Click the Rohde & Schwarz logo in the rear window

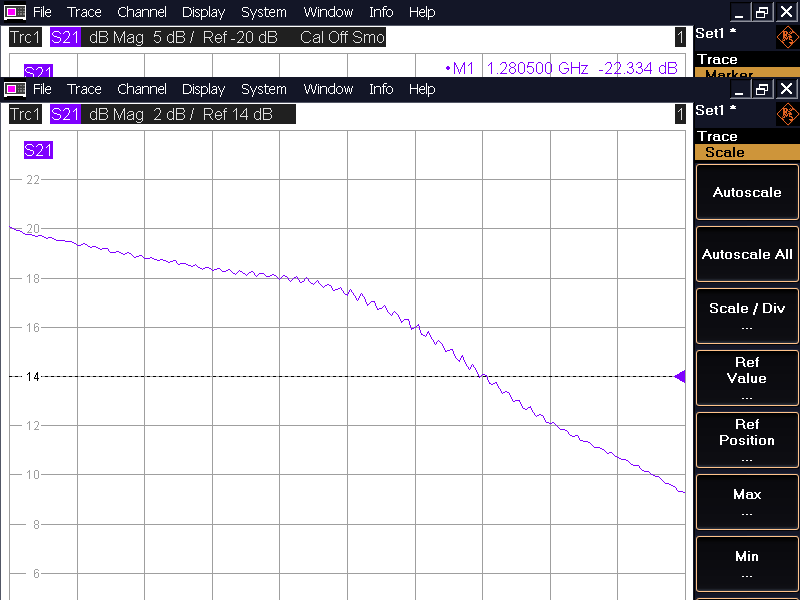click(x=787, y=37)
